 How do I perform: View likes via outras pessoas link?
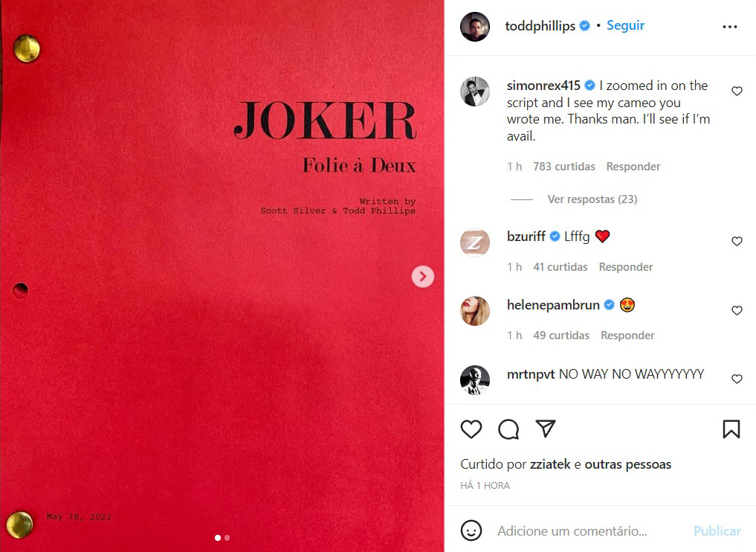pyautogui.click(x=627, y=464)
